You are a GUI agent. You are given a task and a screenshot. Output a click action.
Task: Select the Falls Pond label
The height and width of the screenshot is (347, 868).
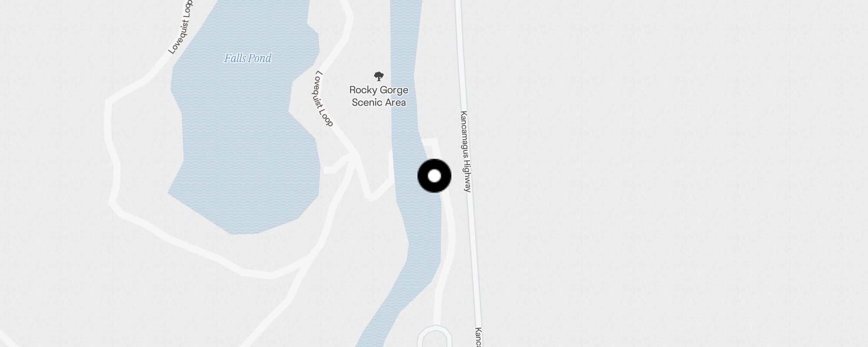248,58
